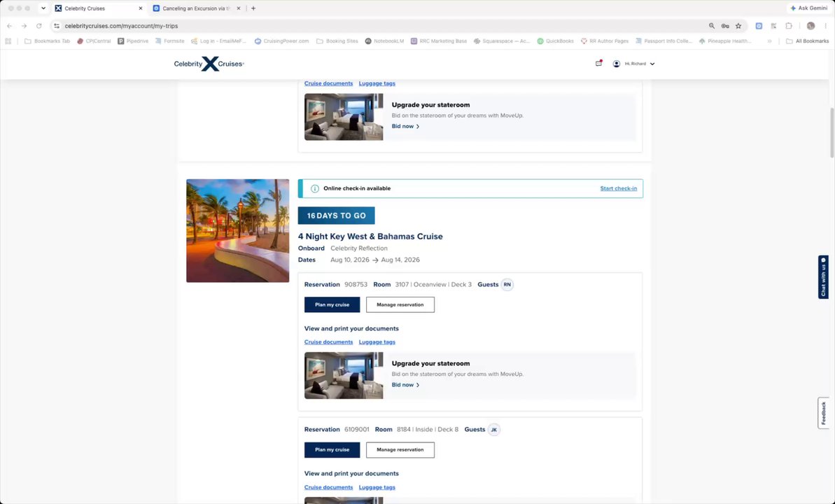Viewport: 835px width, 504px height.
Task: Click the Celebrity Cruises logo
Action: (x=209, y=64)
